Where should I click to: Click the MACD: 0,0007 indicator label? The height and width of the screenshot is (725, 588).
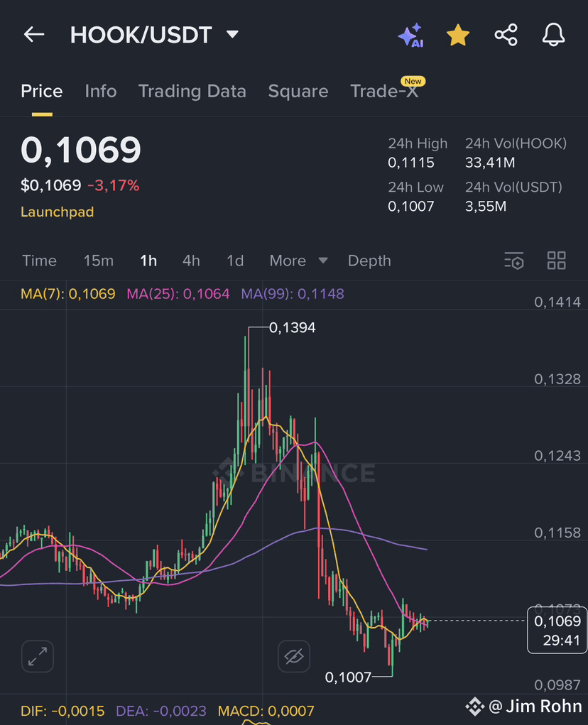[x=266, y=711]
